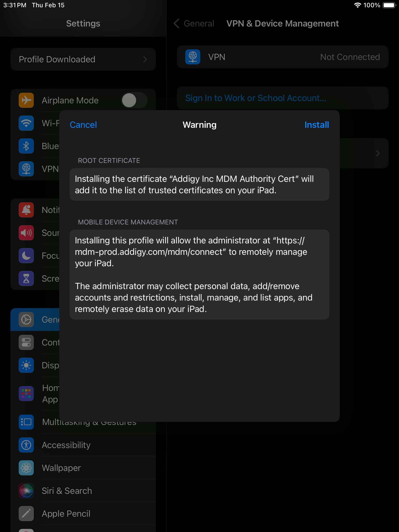The width and height of the screenshot is (399, 532).
Task: Open Control Center toggles icon
Action: (26, 342)
